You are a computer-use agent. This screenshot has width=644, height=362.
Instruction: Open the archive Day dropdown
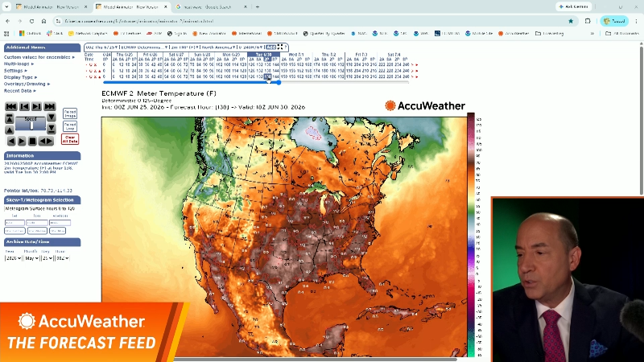pyautogui.click(x=47, y=258)
